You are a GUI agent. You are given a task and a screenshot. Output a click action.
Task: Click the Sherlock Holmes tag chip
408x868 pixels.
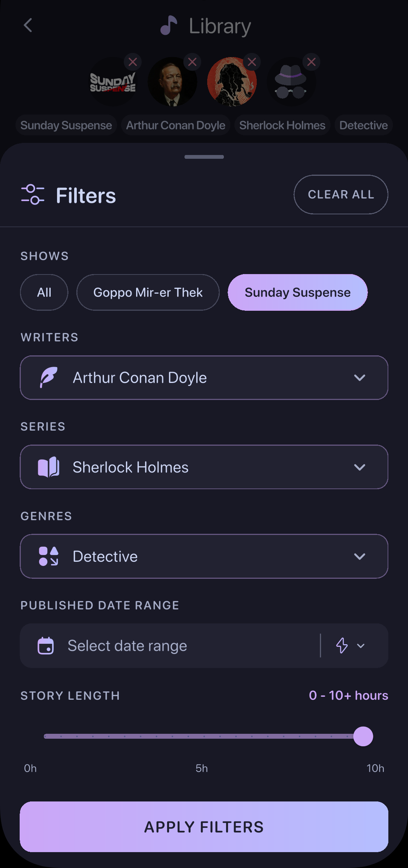pyautogui.click(x=282, y=125)
